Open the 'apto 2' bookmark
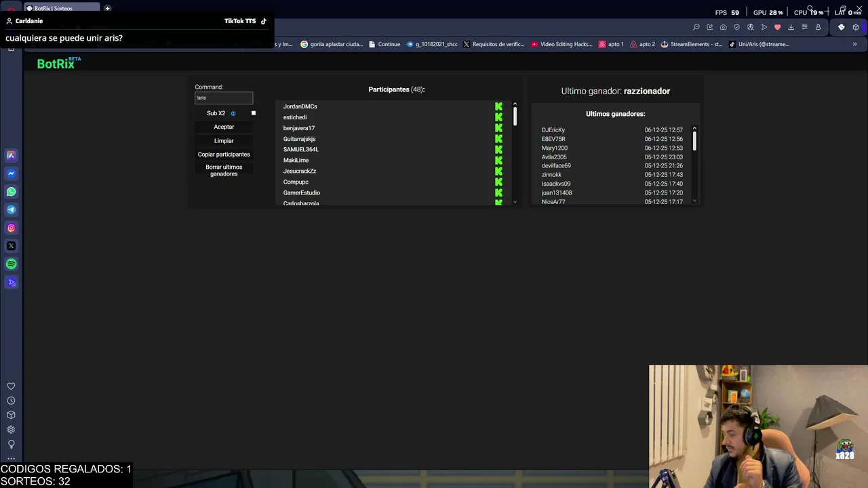Viewport: 868px width, 488px height. (642, 44)
